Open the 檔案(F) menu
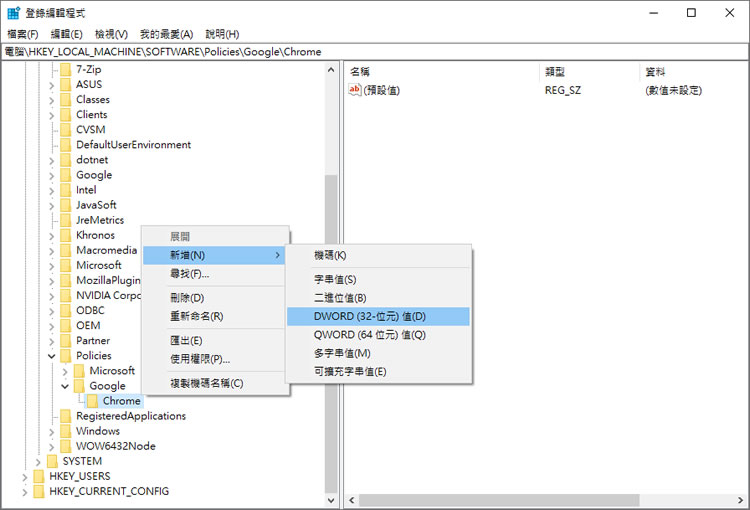The image size is (750, 510). (x=23, y=34)
